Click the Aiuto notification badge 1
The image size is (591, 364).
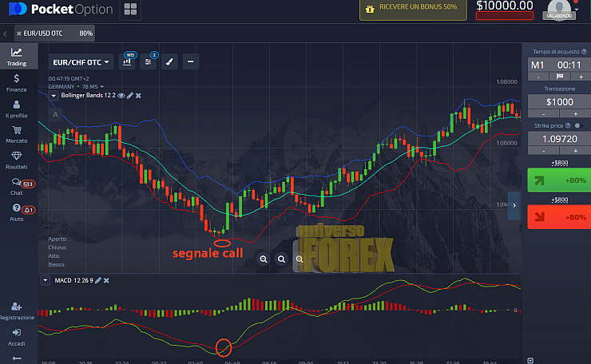point(29,210)
